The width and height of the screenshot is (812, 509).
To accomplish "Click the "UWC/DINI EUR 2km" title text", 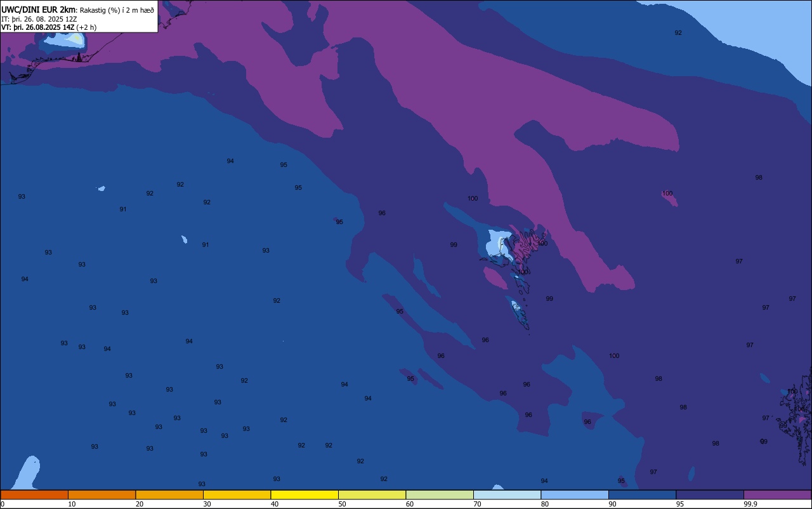I will pyautogui.click(x=38, y=10).
